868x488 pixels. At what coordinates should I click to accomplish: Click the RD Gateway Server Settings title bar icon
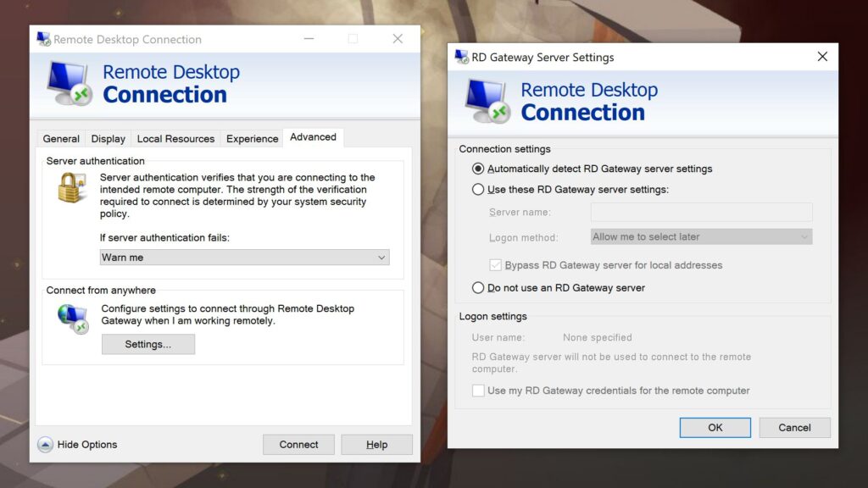[462, 57]
